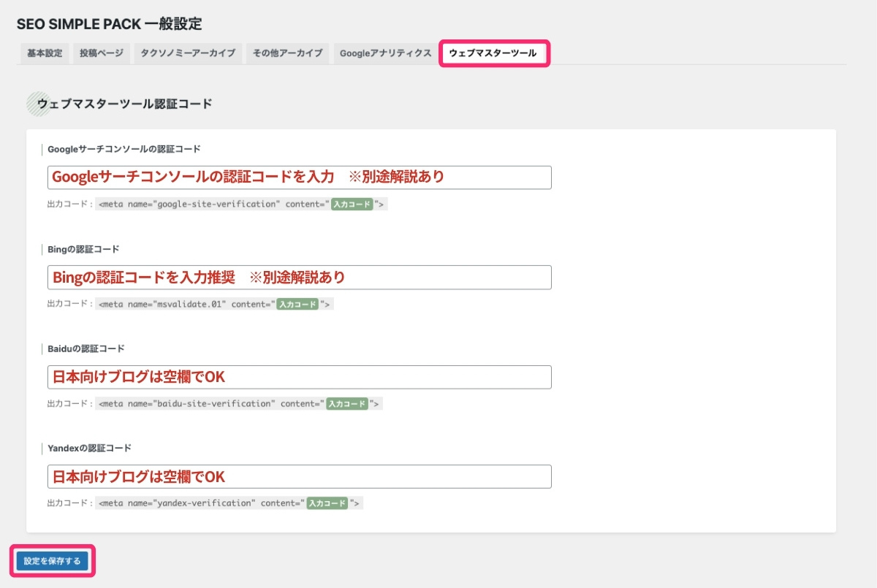Click the Googleサーチコンソールの認証コード label
877x588 pixels.
tap(124, 149)
